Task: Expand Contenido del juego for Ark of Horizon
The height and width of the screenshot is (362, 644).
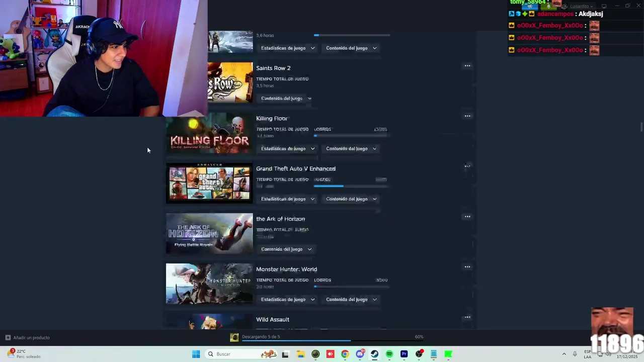Action: point(286,249)
